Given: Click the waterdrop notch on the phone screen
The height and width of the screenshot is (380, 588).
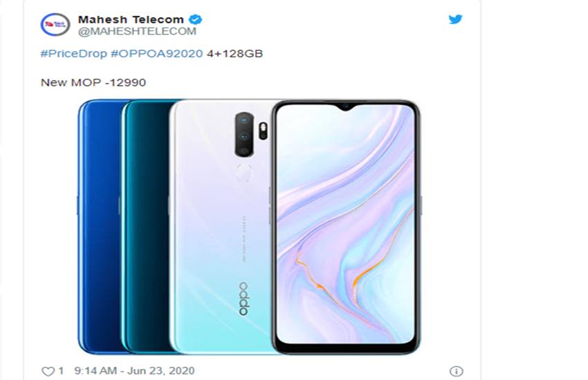Looking at the screenshot, I should pos(346,107).
